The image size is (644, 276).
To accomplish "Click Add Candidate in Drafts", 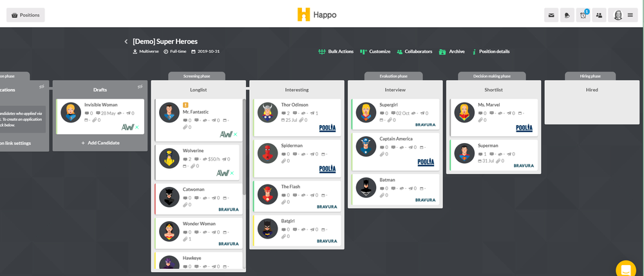I will 100,143.
